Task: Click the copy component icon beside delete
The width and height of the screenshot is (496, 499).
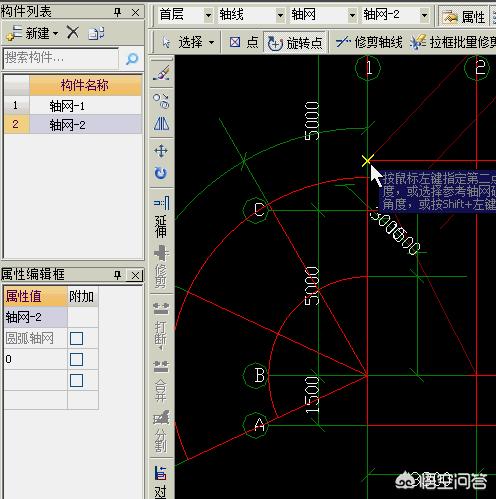Action: (x=96, y=33)
